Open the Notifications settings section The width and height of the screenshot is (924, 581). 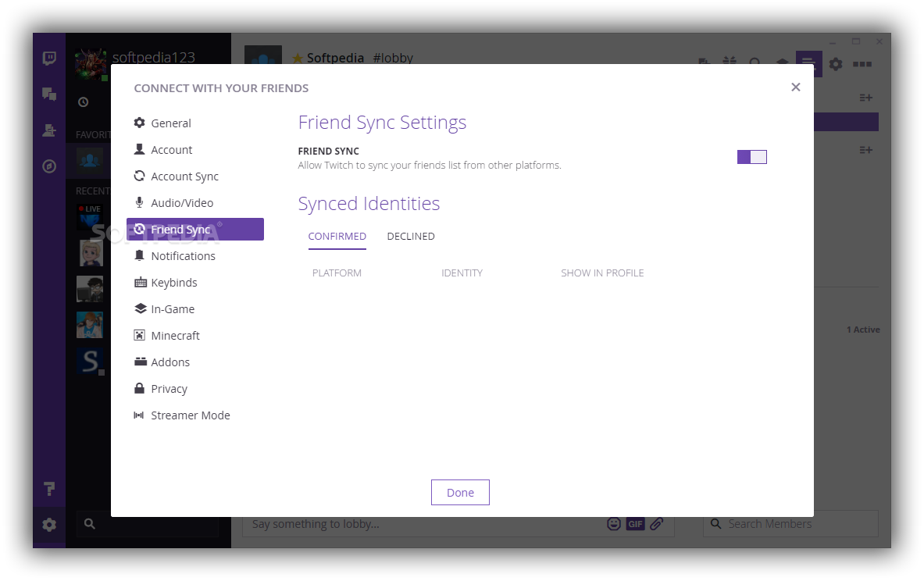click(183, 256)
